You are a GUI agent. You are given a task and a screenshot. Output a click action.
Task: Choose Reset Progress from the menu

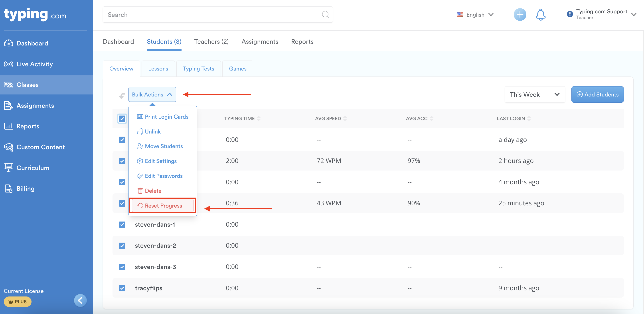point(163,206)
